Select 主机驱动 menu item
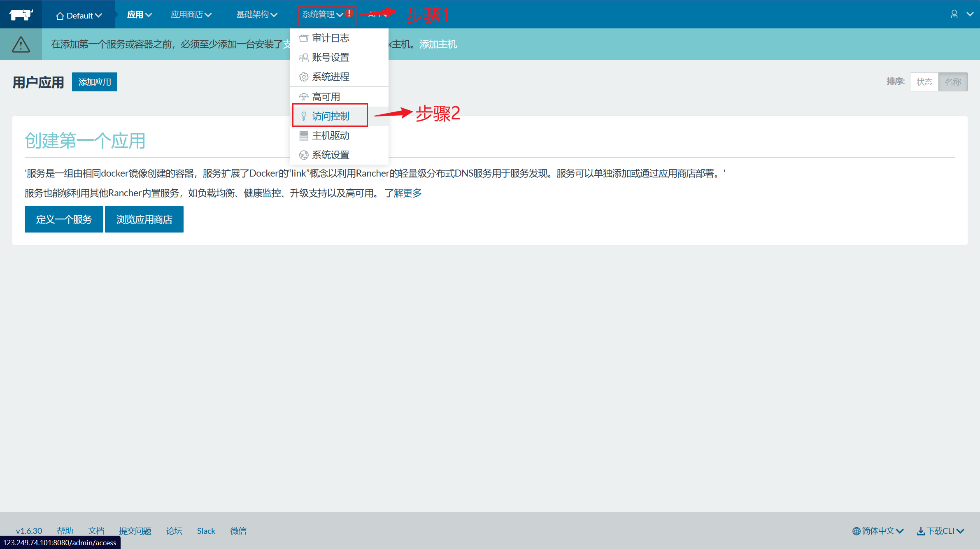Viewport: 980px width, 549px height. coord(330,135)
